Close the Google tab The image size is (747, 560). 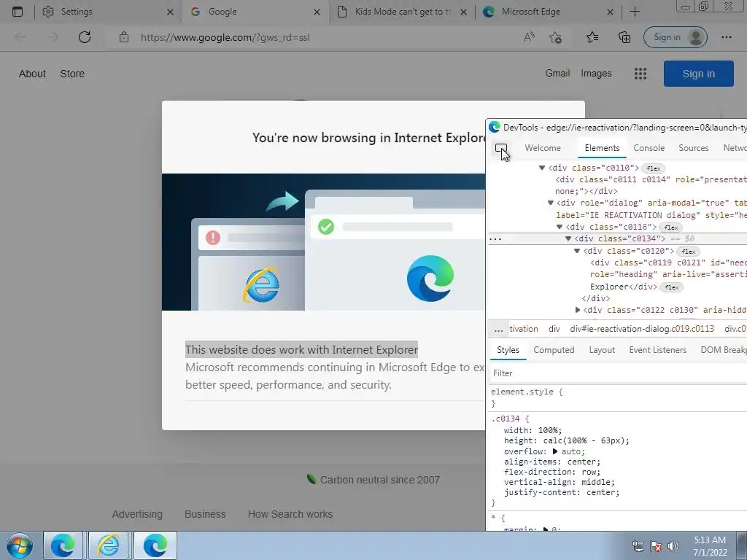(x=317, y=12)
